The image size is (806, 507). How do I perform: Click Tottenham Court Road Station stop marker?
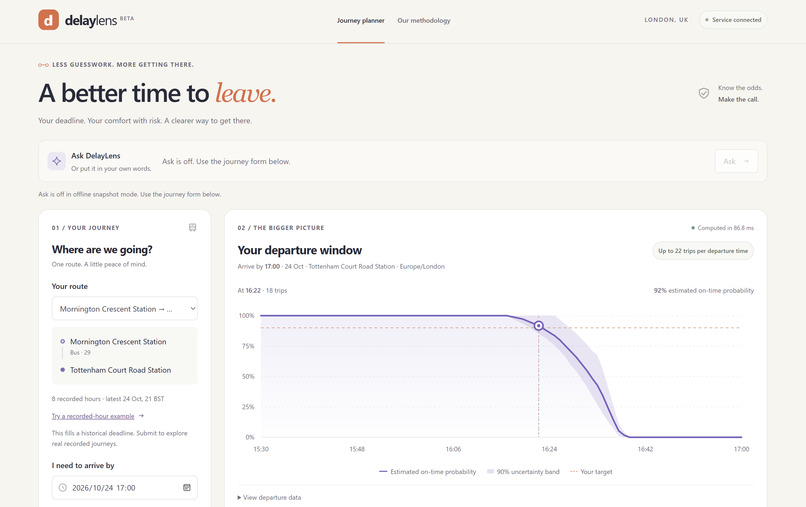click(x=63, y=370)
